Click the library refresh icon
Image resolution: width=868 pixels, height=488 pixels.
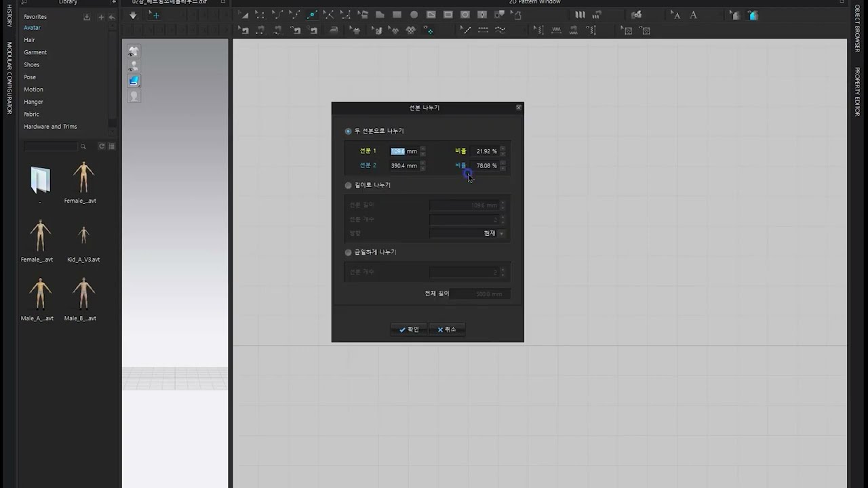point(102,146)
